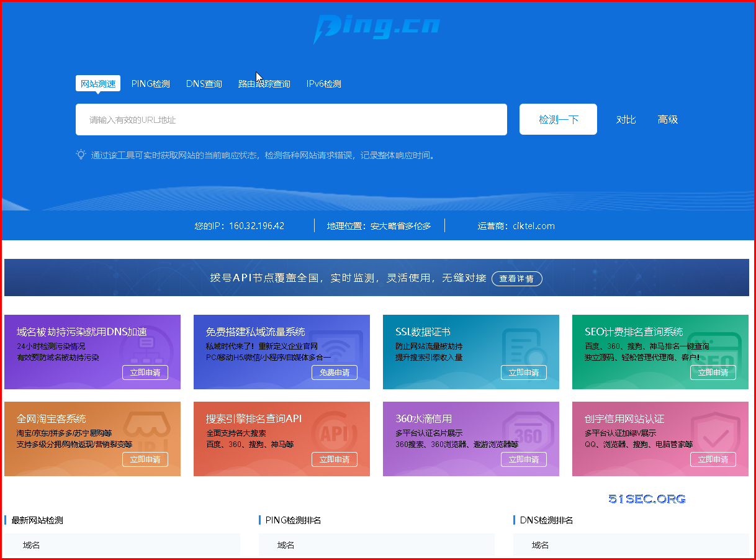Click the lightbulb hint icon
756x560 pixels.
pyautogui.click(x=81, y=155)
